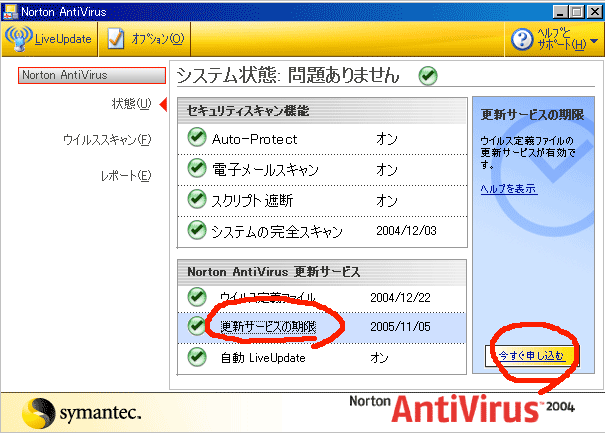Click the Auto-Protect オン status

[387, 139]
